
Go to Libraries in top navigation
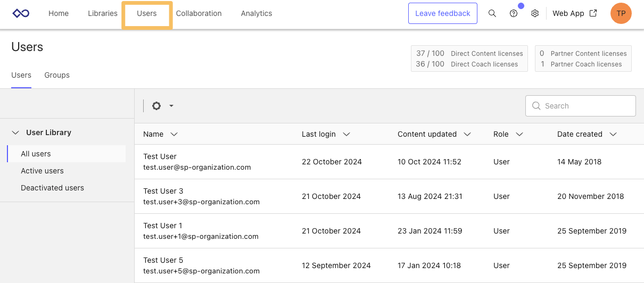point(103,13)
